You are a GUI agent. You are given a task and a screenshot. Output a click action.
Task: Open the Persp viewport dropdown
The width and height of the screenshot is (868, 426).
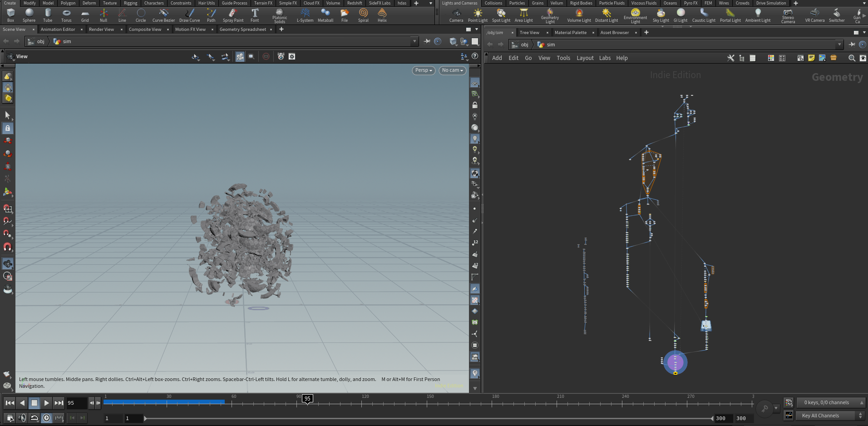424,70
